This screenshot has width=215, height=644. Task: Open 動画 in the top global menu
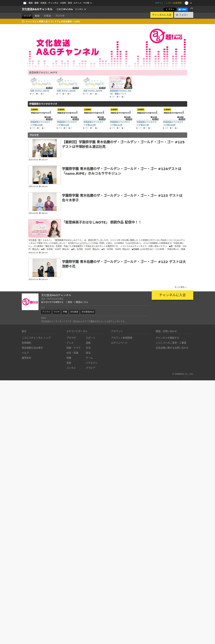[30, 3]
